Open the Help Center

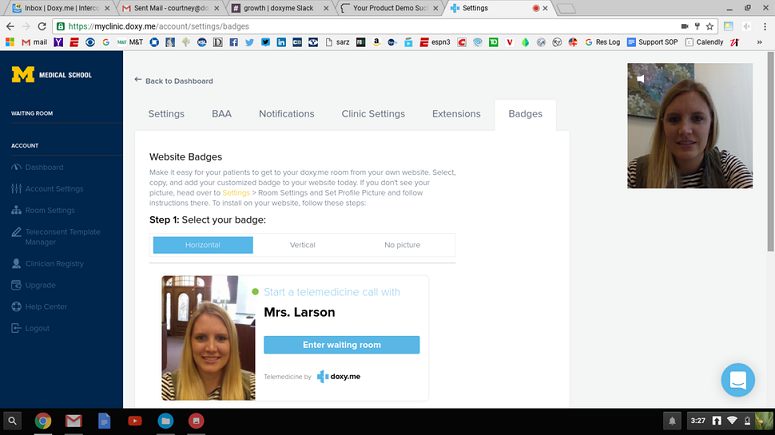pos(39,306)
